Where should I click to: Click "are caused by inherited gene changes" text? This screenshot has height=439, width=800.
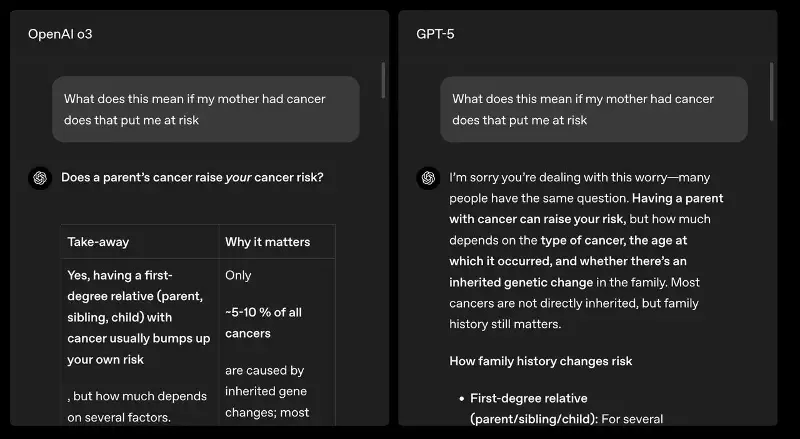tap(266, 391)
